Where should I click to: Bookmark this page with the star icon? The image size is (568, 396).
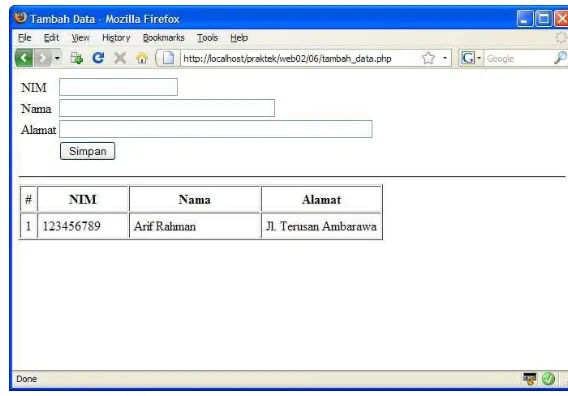coord(428,58)
